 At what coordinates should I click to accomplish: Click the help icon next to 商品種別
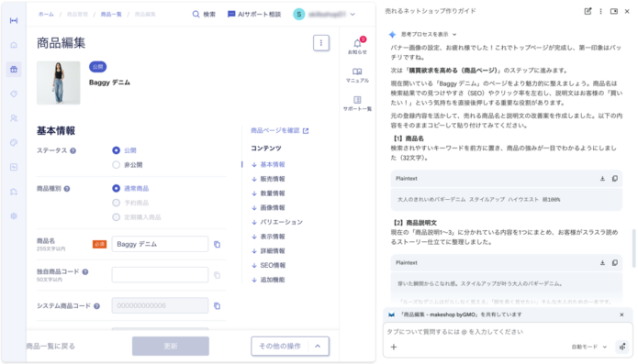tap(67, 189)
